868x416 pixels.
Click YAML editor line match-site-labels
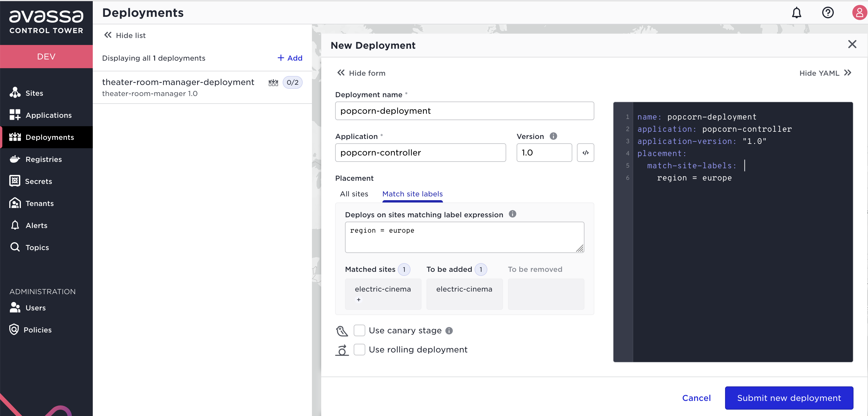pos(691,166)
